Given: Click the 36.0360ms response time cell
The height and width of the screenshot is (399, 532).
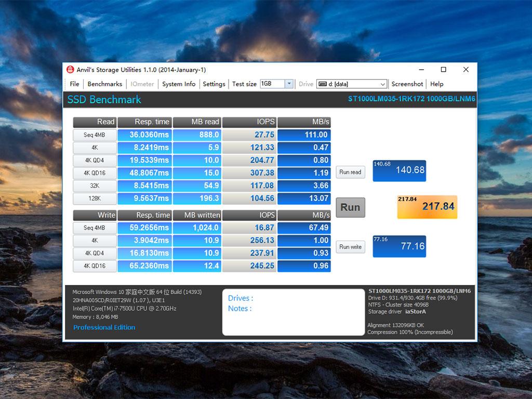Looking at the screenshot, I should point(145,135).
